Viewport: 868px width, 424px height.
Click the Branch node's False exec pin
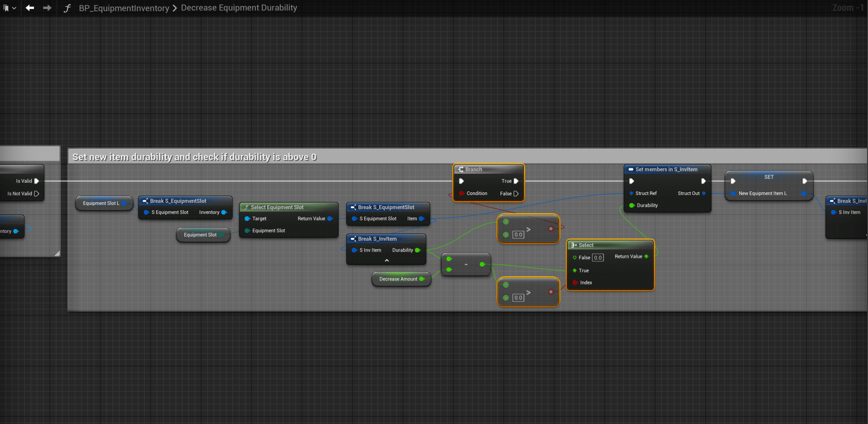point(516,194)
